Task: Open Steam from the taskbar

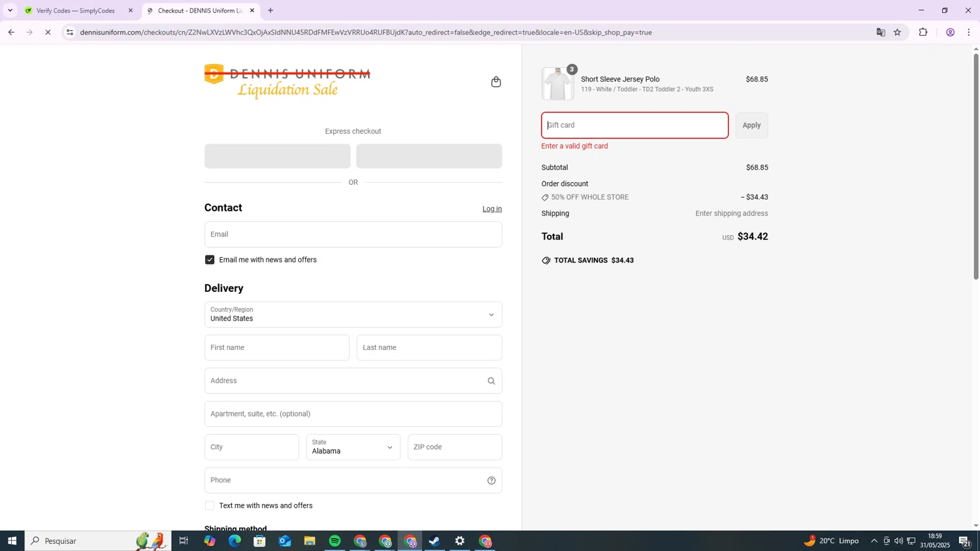Action: click(435, 541)
